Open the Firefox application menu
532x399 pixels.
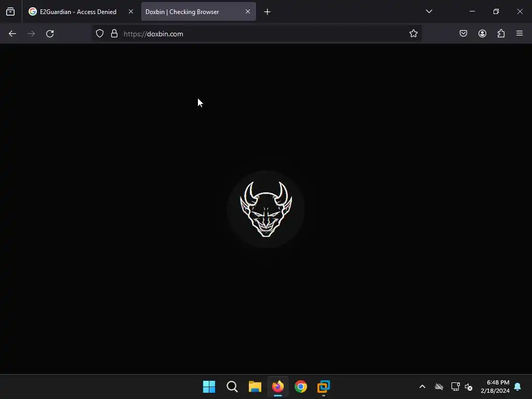[x=520, y=34]
